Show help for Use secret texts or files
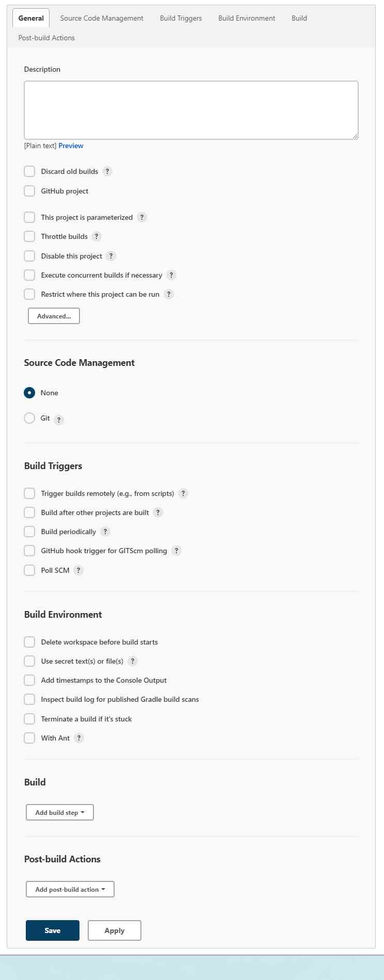The image size is (384, 980). tap(132, 661)
